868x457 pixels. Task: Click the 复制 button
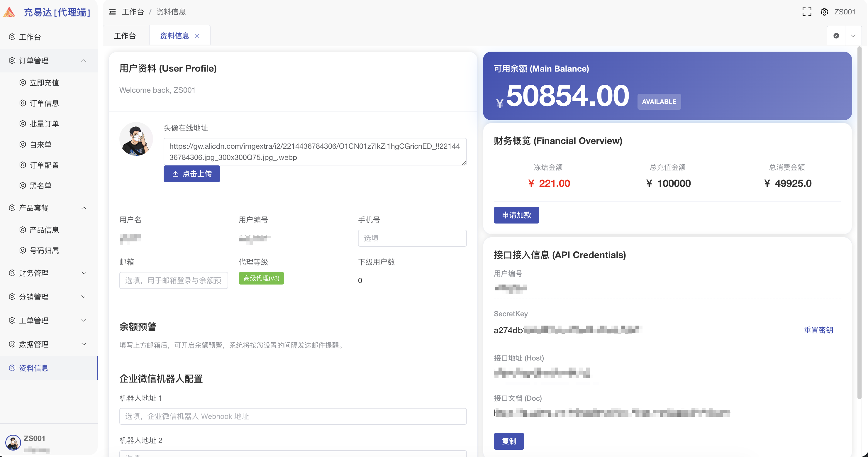[x=509, y=441]
